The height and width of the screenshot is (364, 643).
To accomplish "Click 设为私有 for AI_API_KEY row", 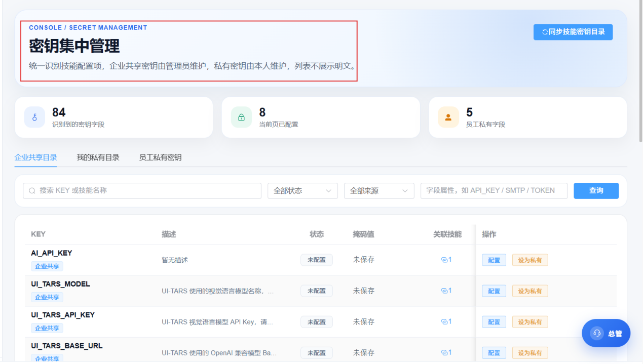I will pyautogui.click(x=530, y=260).
